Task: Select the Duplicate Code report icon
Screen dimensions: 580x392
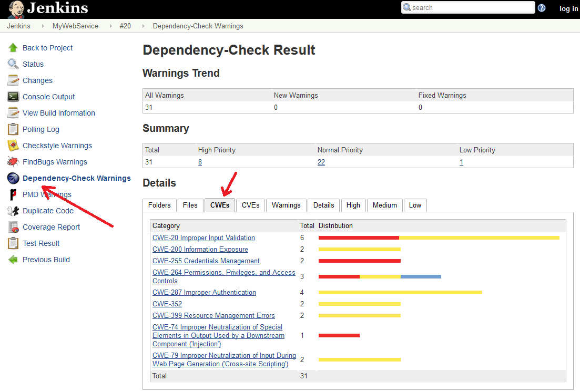Action: click(x=13, y=210)
